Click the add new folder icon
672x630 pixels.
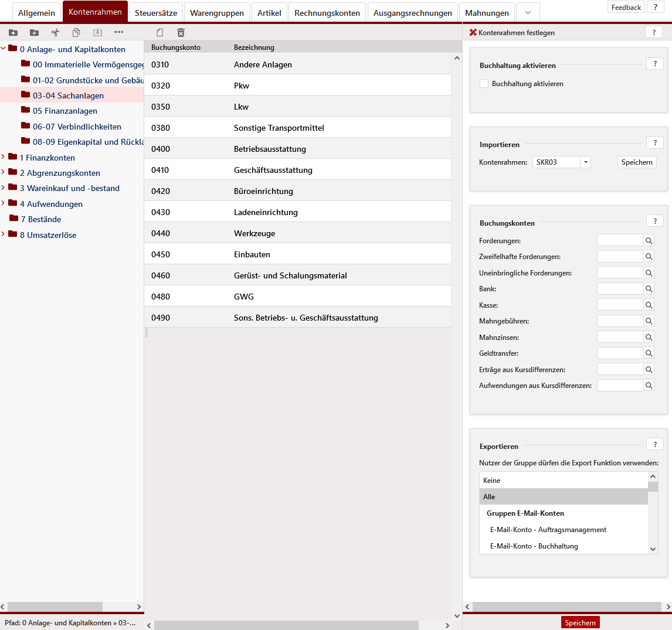[x=34, y=33]
